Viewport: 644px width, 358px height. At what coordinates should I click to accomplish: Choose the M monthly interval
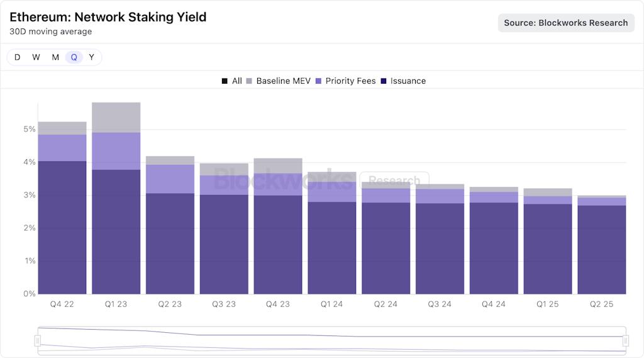click(x=55, y=57)
